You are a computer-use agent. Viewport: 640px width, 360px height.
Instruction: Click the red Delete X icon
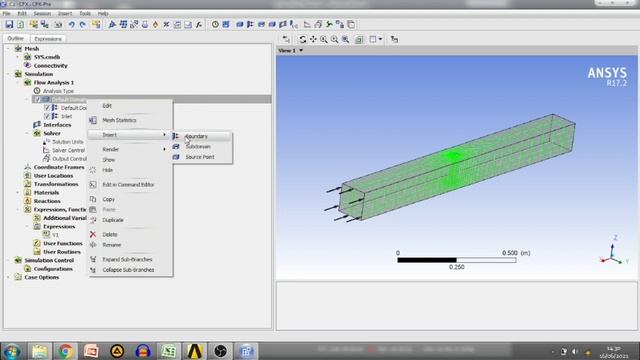pyautogui.click(x=93, y=234)
